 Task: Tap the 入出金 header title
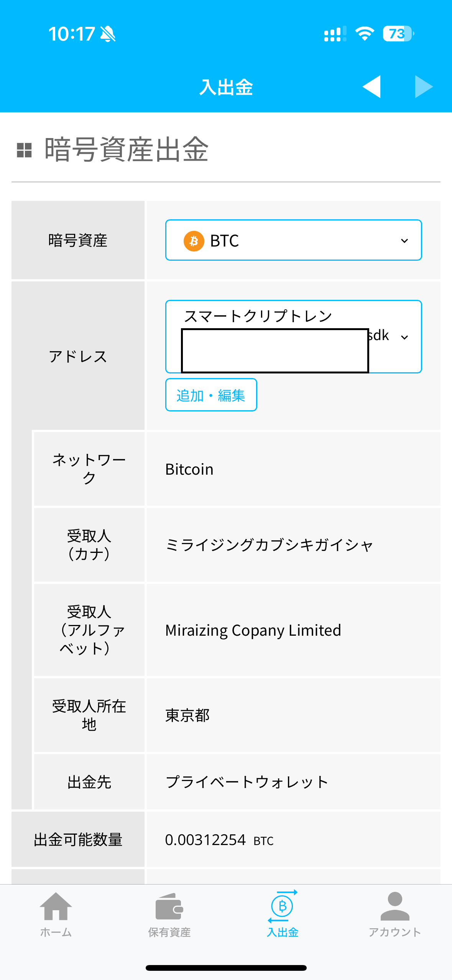[x=226, y=87]
